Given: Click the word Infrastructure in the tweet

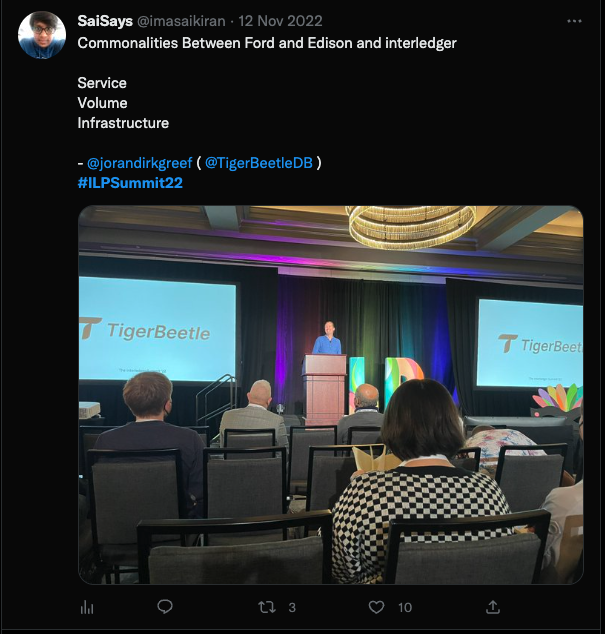Looking at the screenshot, I should (x=123, y=123).
